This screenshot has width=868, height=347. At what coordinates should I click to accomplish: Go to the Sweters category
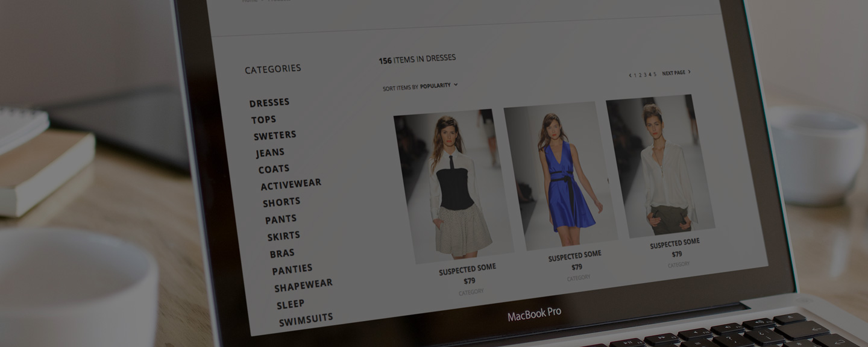tap(275, 136)
